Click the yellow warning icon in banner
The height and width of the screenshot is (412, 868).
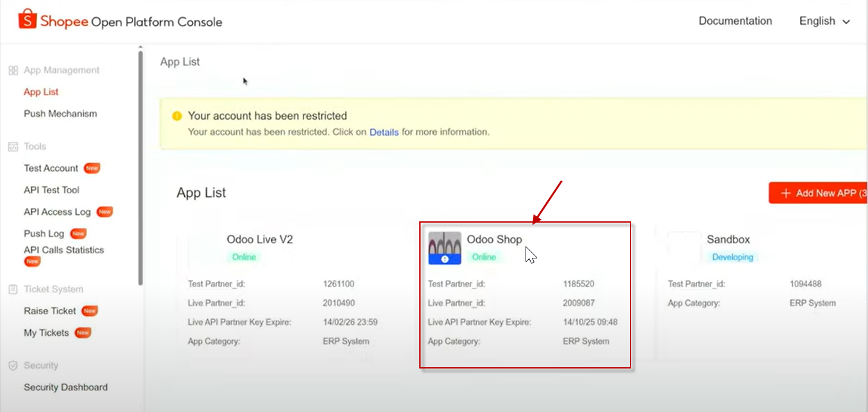[177, 116]
